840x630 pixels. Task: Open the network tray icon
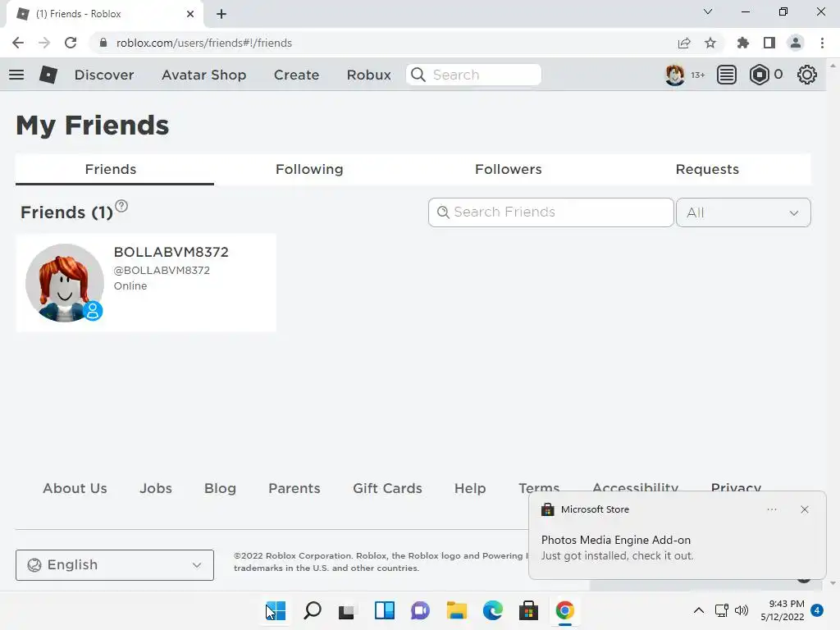point(722,610)
